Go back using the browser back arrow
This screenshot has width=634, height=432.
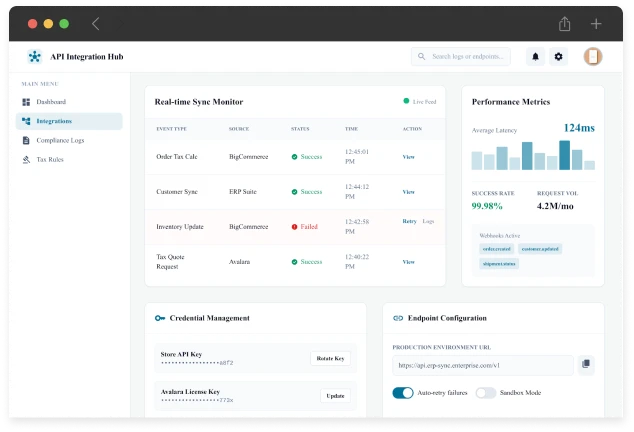(x=96, y=24)
